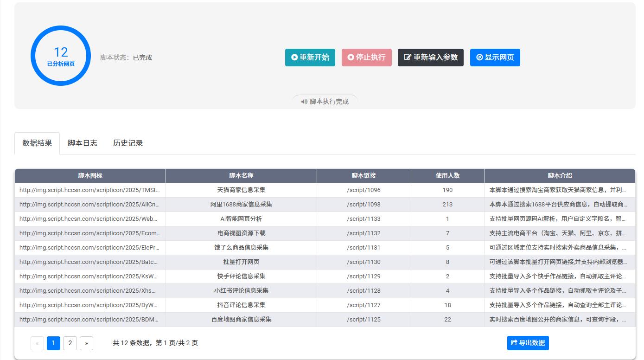This screenshot has height=360, width=644.
Task: Click the /script/1096 link cell
Action: click(364, 190)
